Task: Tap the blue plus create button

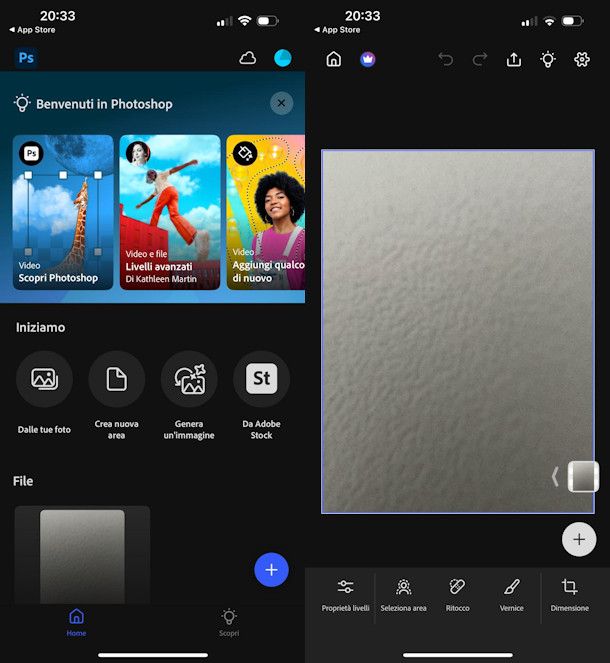Action: (271, 570)
